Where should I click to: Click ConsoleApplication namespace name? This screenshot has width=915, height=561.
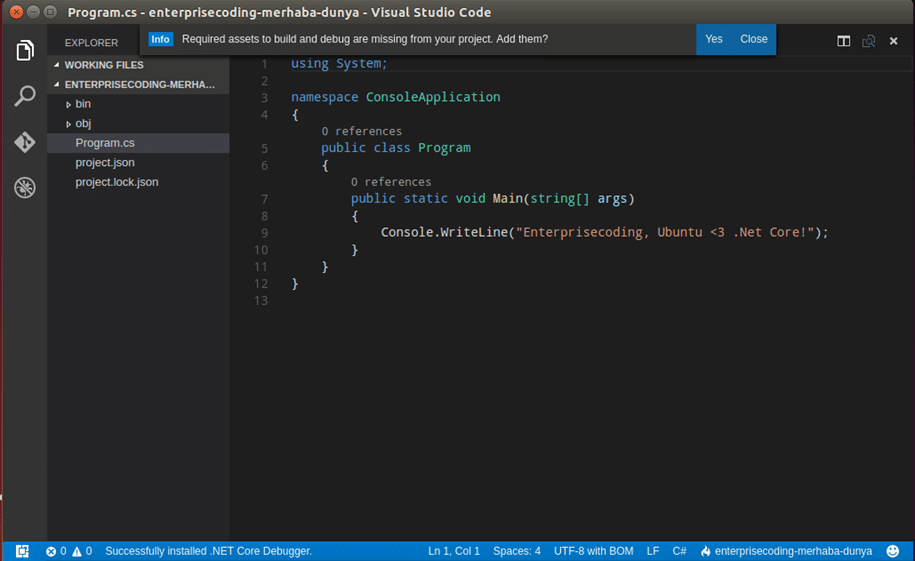tap(433, 97)
